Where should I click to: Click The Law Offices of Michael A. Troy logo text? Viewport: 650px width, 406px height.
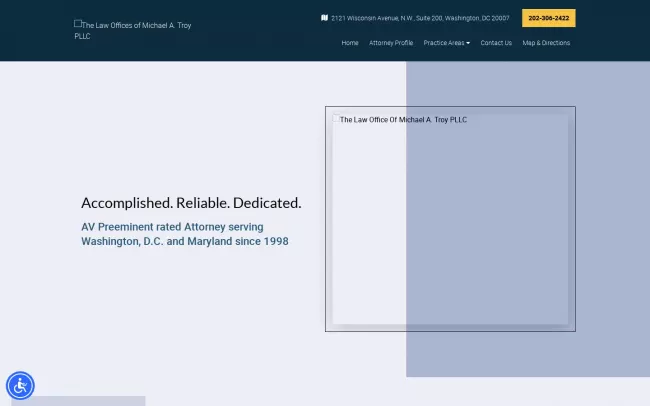click(136, 25)
